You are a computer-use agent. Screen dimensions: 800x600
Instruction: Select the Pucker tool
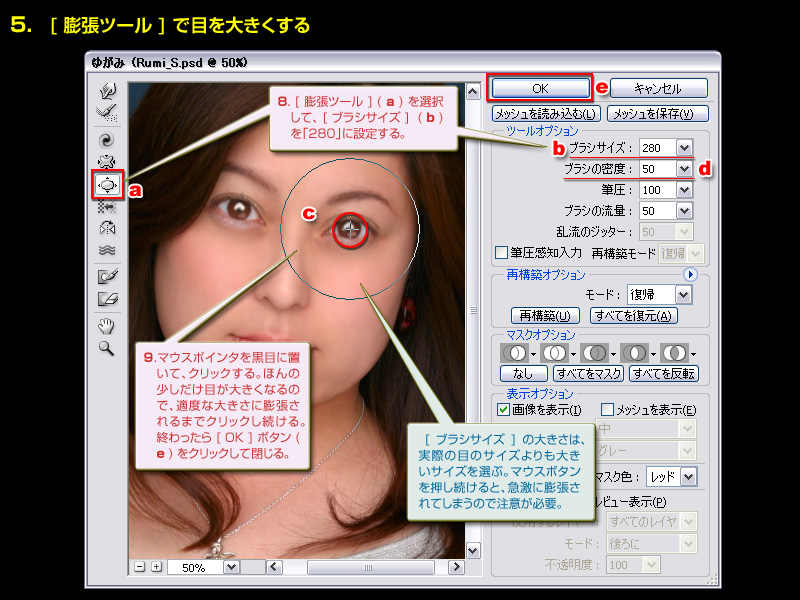tap(107, 162)
